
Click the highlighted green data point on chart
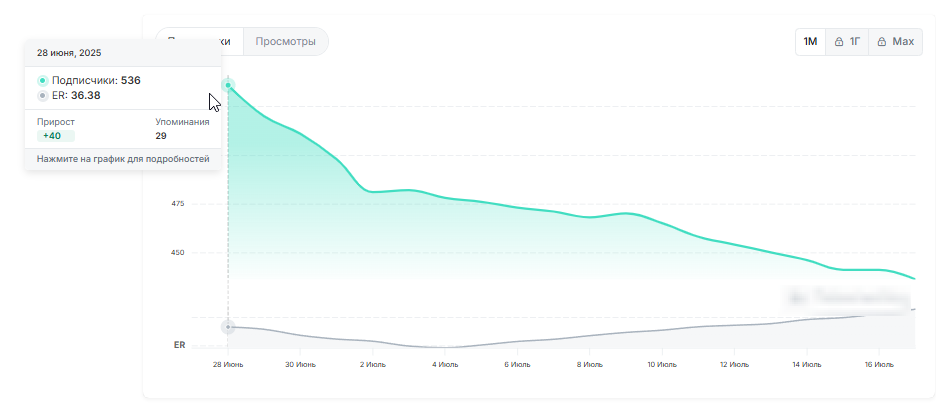tap(228, 85)
